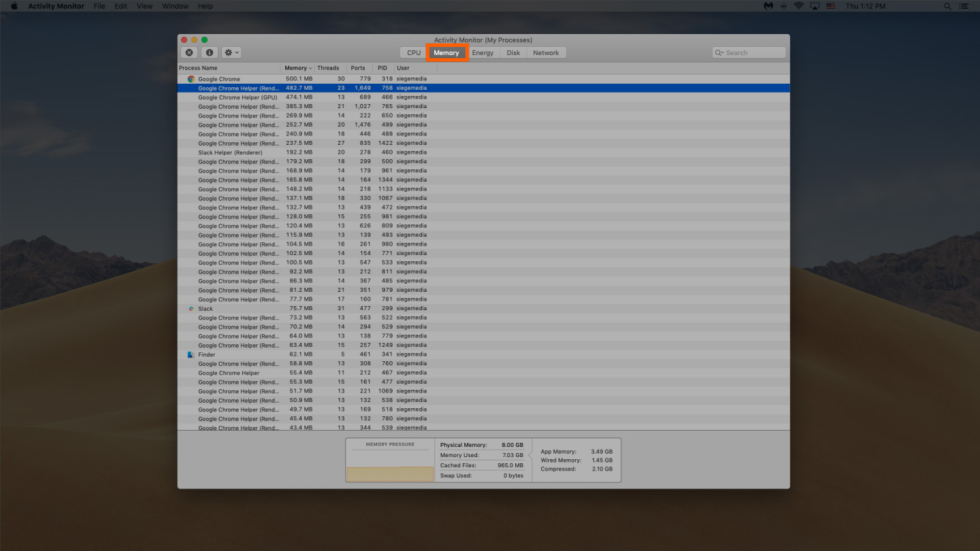Open the Wi-Fi status menu
The height and width of the screenshot is (551, 980).
798,6
